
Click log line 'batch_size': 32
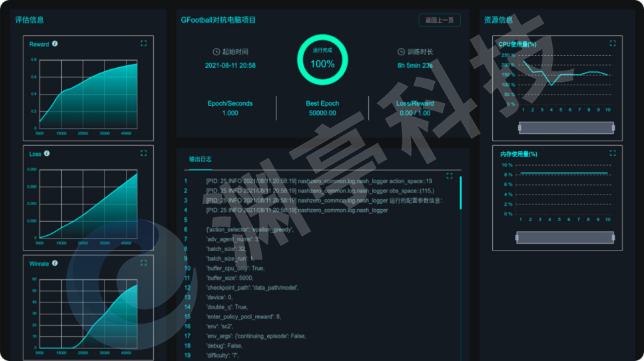click(x=226, y=249)
